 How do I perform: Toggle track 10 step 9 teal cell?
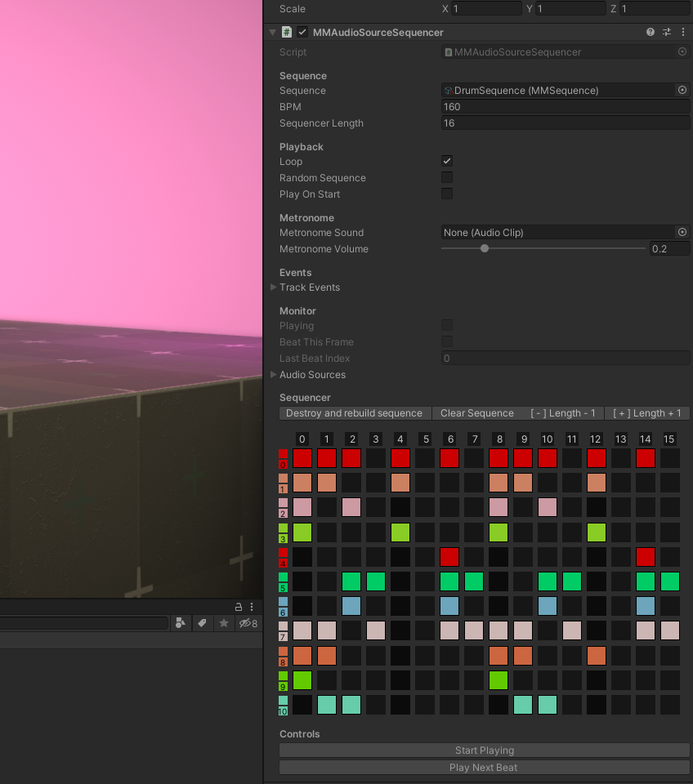[x=523, y=705]
